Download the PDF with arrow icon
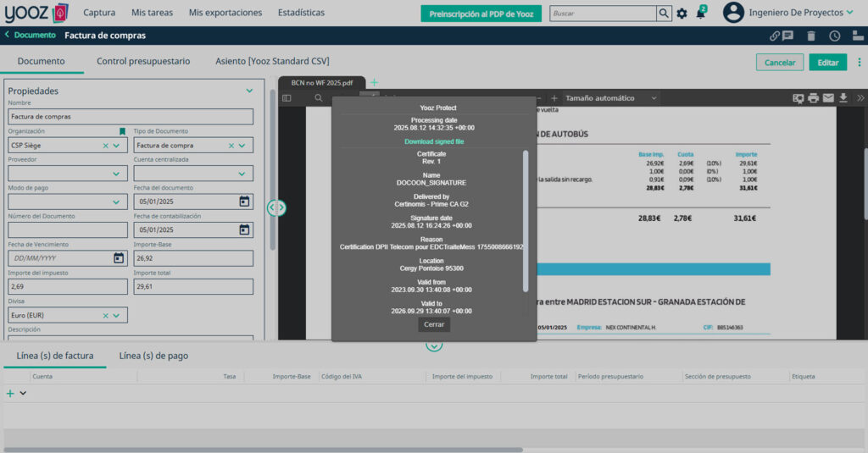The height and width of the screenshot is (453, 868). (x=843, y=98)
